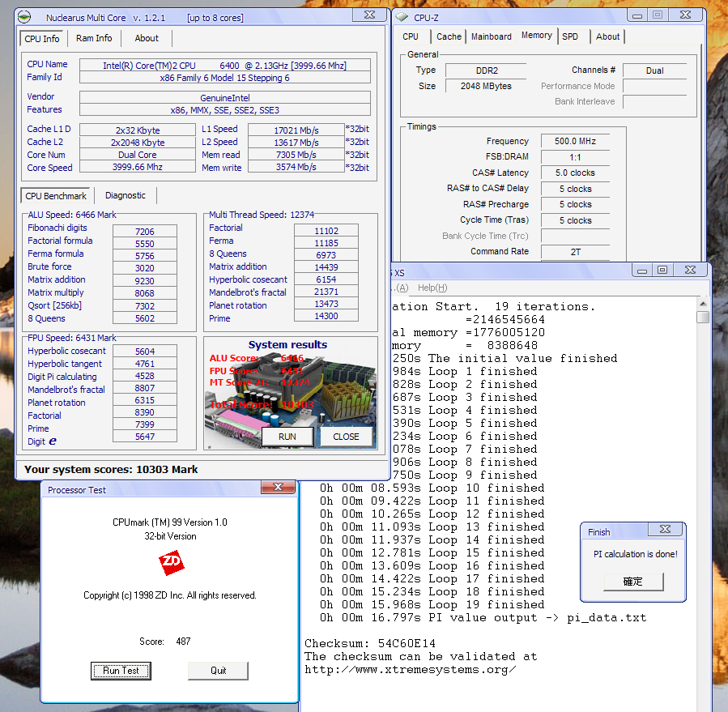Click the memory Size 2048 MBytes field
The width and height of the screenshot is (728, 712).
pos(486,86)
